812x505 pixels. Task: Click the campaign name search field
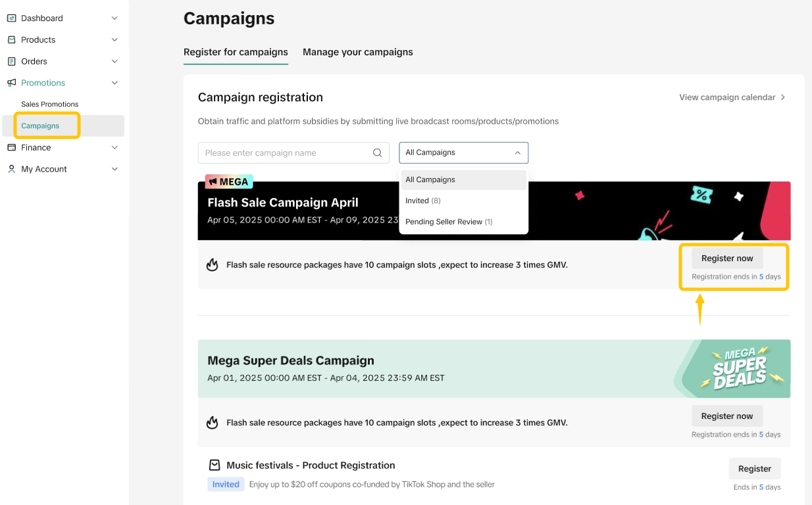coord(286,153)
